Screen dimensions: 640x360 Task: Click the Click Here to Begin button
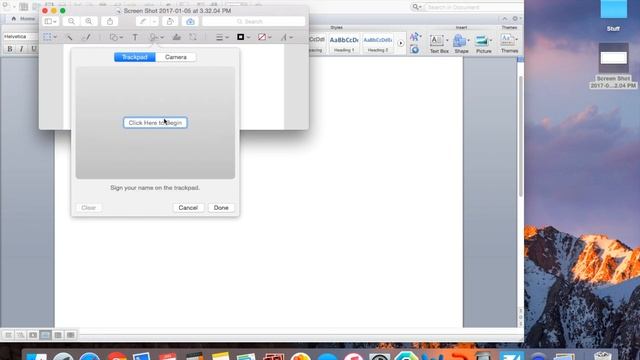155,123
